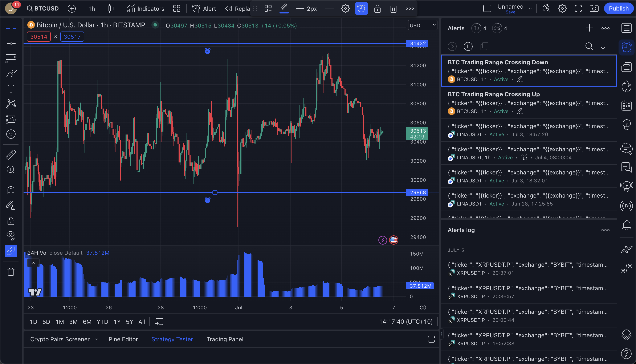
Task: Open indicator templates grid icon
Action: (x=177, y=8)
